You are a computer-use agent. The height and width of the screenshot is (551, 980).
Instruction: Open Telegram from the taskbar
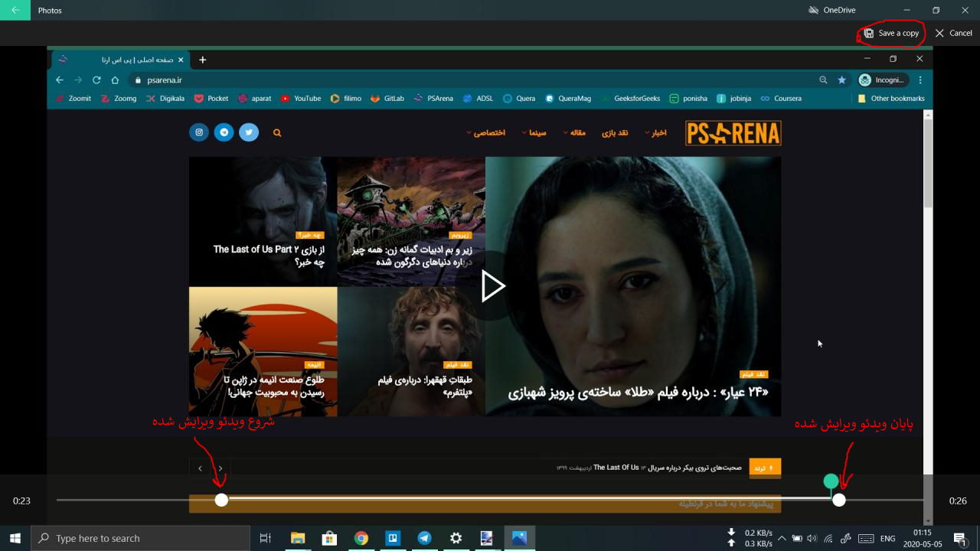[x=424, y=538]
